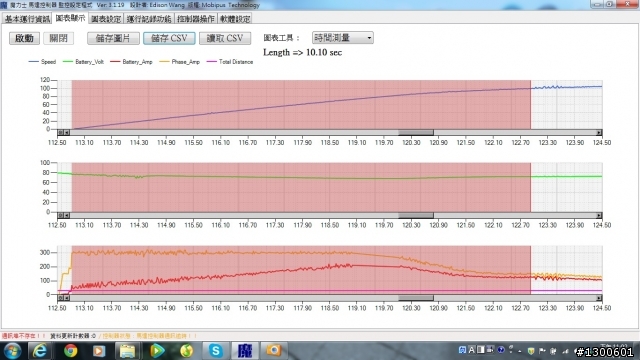
Task: Click the Battery_Amp legend entry
Action: point(131,62)
